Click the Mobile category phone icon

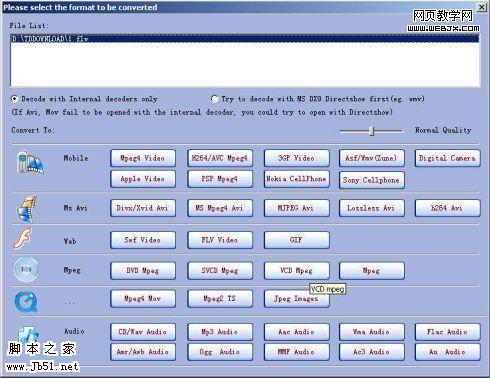pos(30,163)
